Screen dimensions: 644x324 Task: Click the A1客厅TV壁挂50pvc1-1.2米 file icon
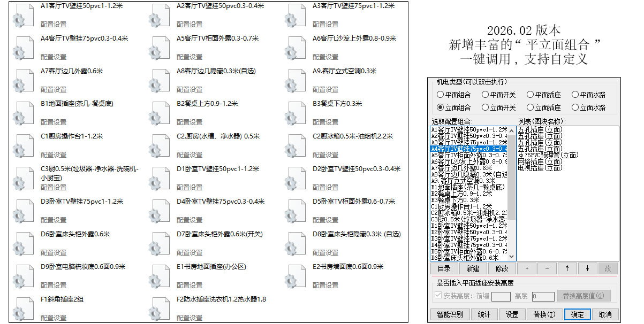(24, 15)
